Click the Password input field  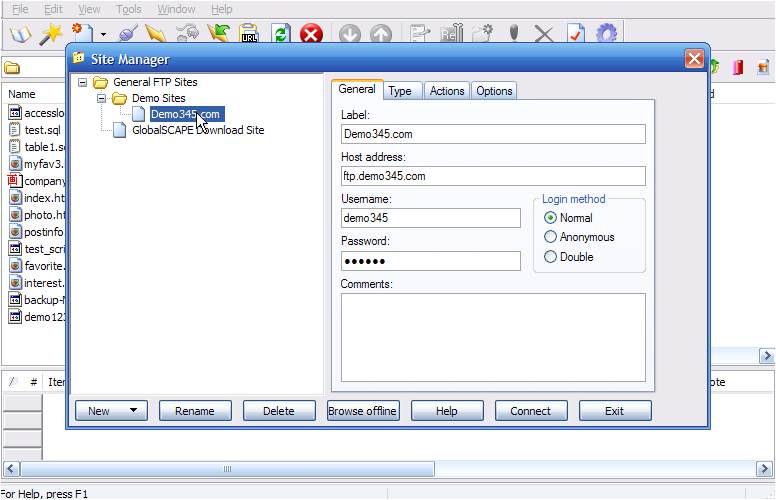click(431, 261)
